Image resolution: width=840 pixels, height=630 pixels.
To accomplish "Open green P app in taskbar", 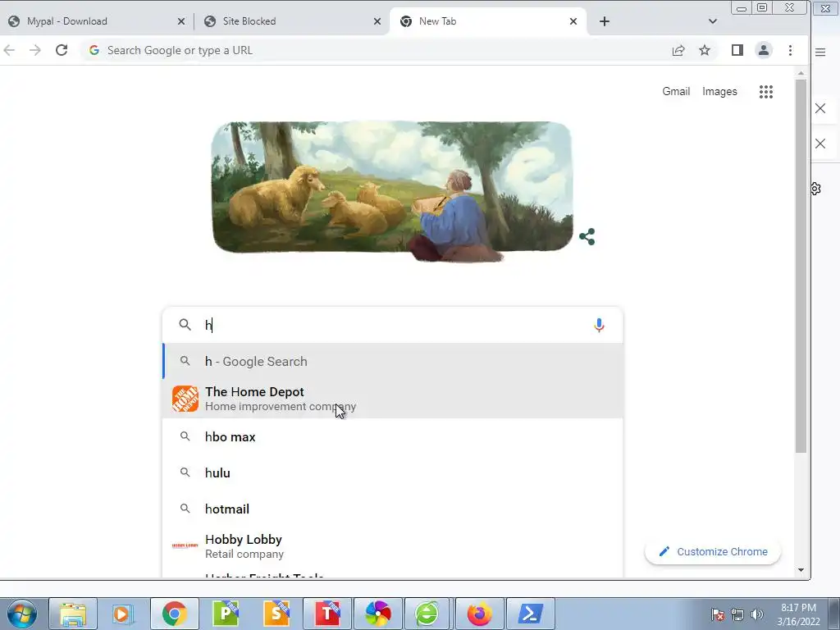I will [x=226, y=614].
